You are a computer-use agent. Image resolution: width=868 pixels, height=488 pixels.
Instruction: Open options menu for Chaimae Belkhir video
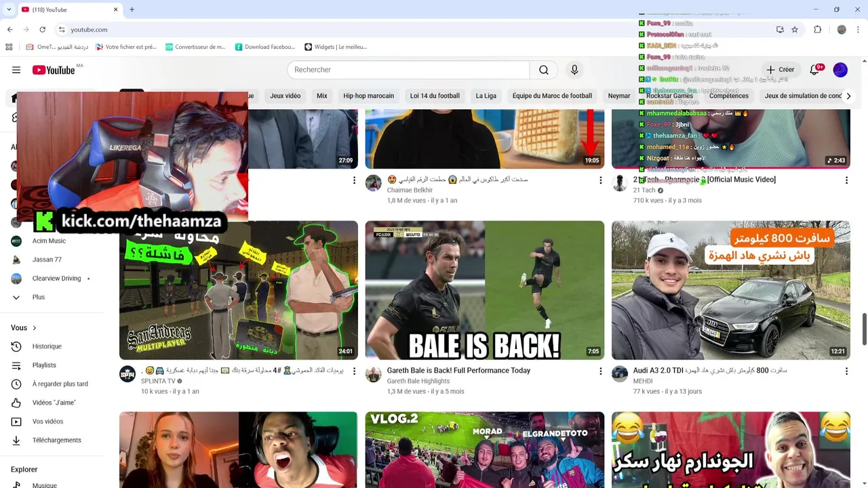(x=600, y=180)
